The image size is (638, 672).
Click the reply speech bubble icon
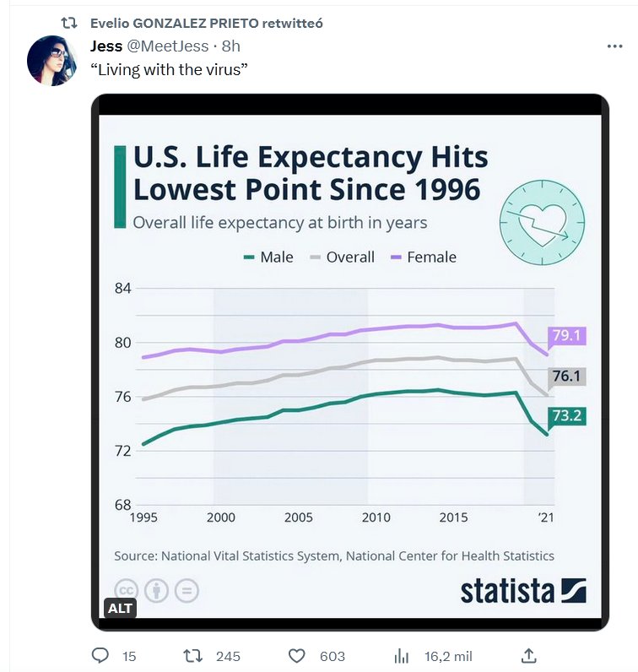coord(100,655)
